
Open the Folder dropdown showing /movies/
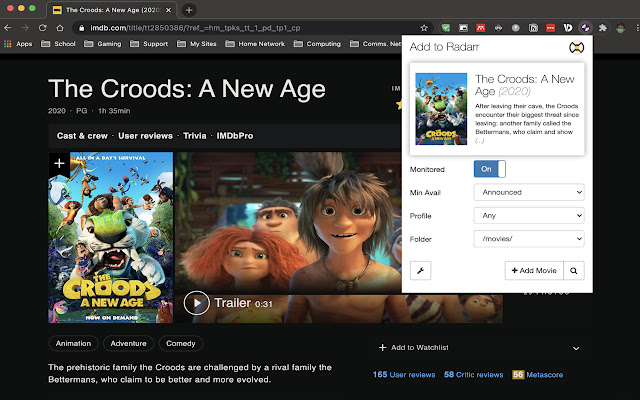tap(529, 239)
